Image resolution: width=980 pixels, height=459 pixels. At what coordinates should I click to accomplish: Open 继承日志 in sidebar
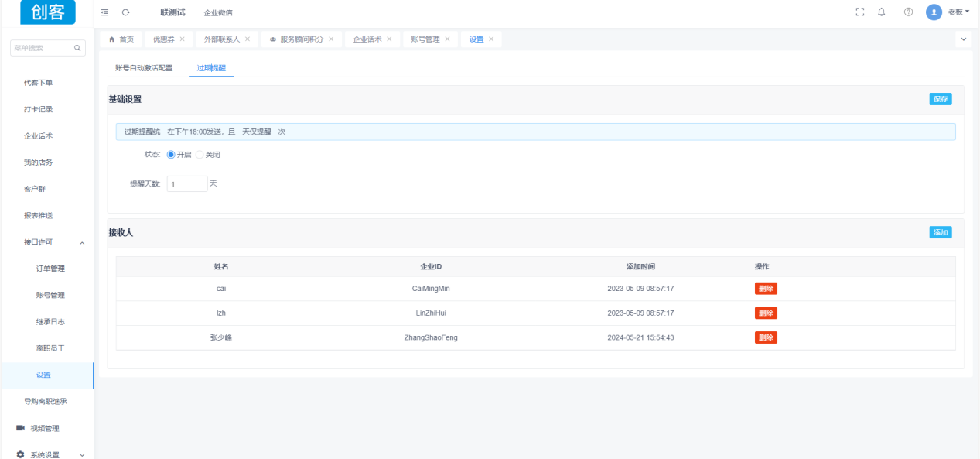(x=50, y=322)
